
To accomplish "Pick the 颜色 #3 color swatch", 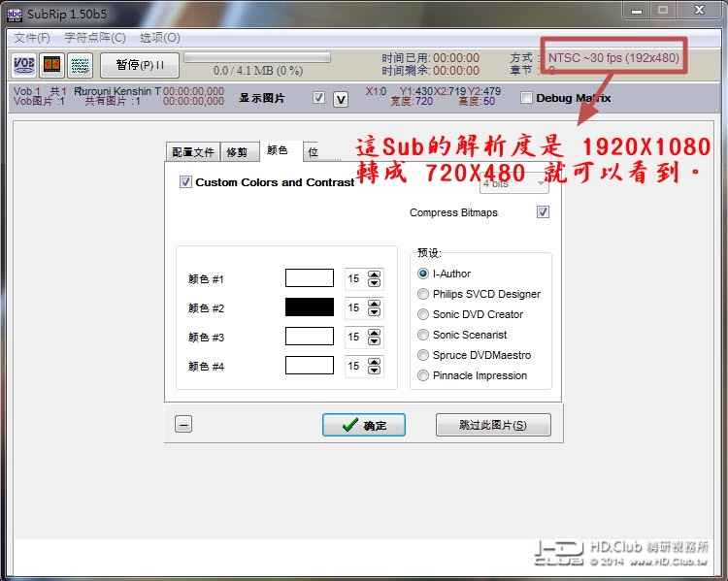I will click(x=310, y=337).
